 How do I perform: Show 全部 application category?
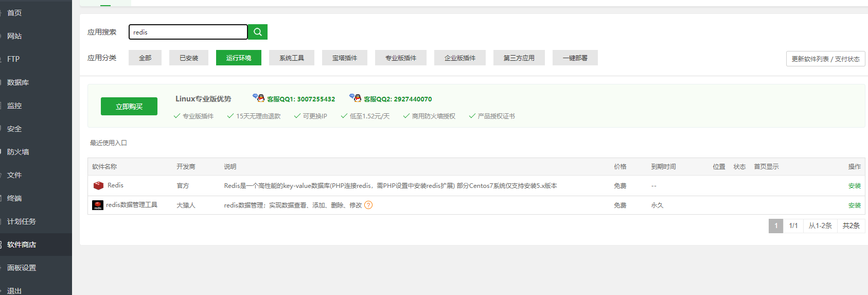point(145,58)
